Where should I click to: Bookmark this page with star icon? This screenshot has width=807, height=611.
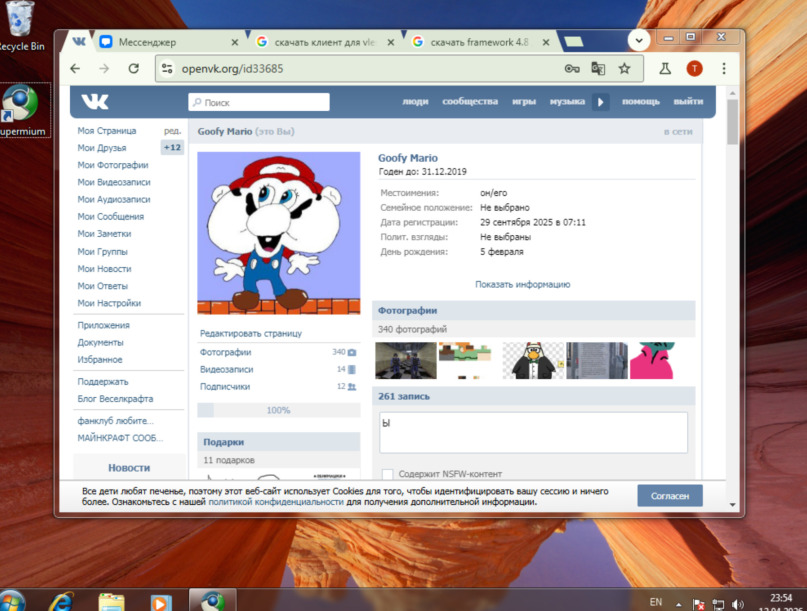click(x=624, y=68)
